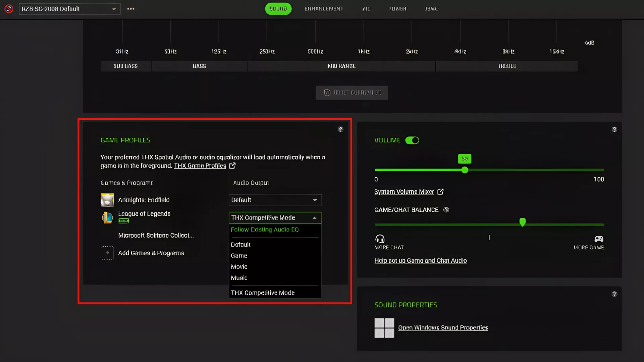
Task: Switch to the Sound tab
Action: point(278,9)
